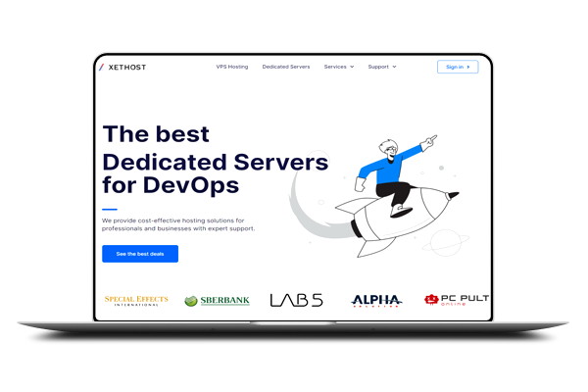Open the VPS Hosting page
The width and height of the screenshot is (588, 392).
click(x=231, y=67)
